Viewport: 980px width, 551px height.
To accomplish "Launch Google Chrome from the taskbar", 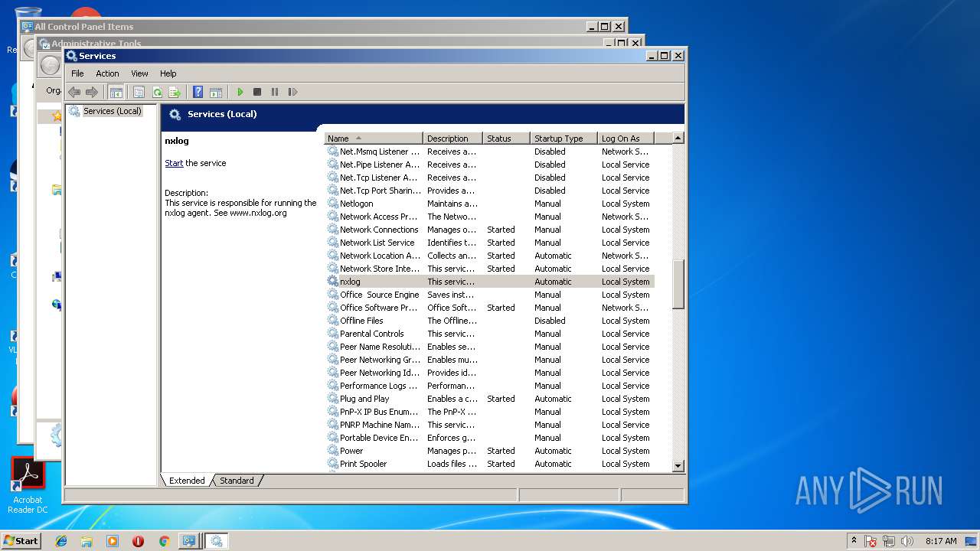I will (164, 541).
